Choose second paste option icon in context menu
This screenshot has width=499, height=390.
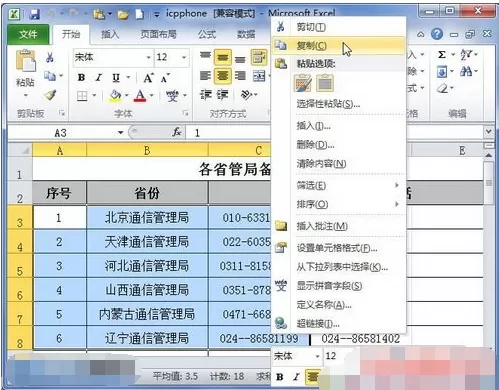325,83
